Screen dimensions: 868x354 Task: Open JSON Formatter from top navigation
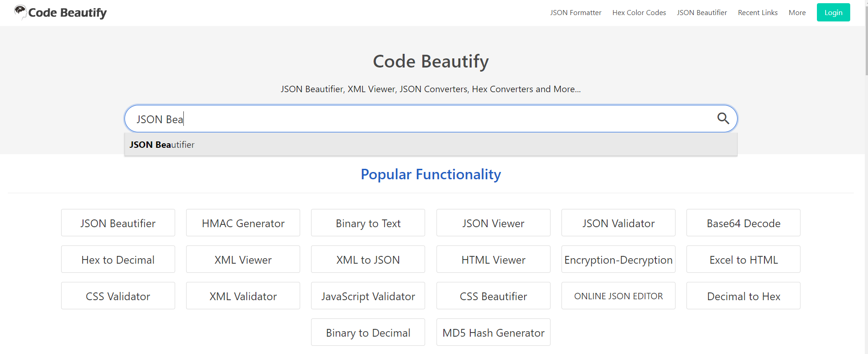point(575,13)
